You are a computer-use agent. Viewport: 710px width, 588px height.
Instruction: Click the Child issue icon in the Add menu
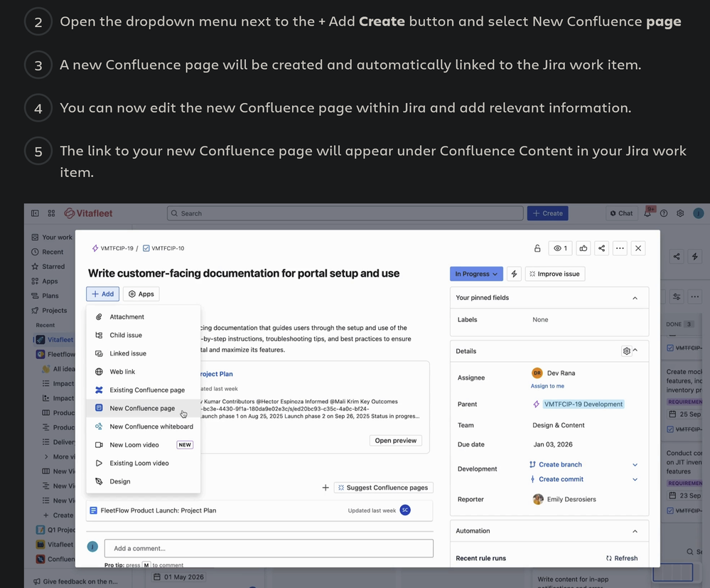99,335
